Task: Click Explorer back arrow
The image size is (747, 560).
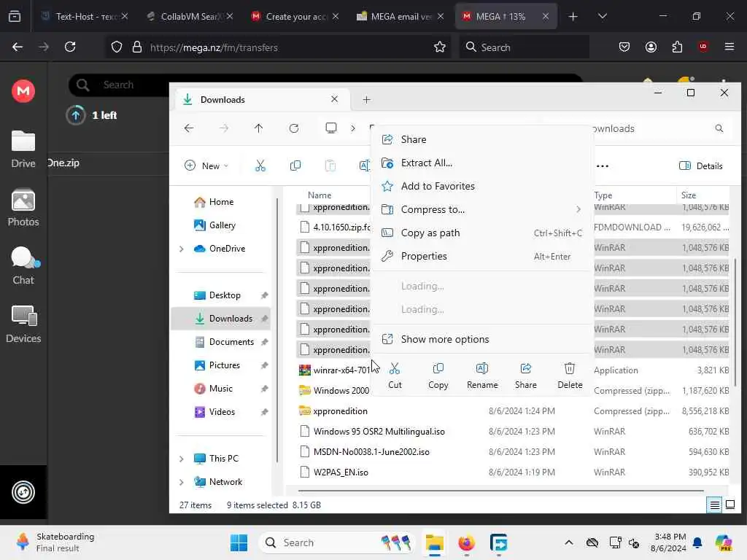Action: click(x=189, y=128)
